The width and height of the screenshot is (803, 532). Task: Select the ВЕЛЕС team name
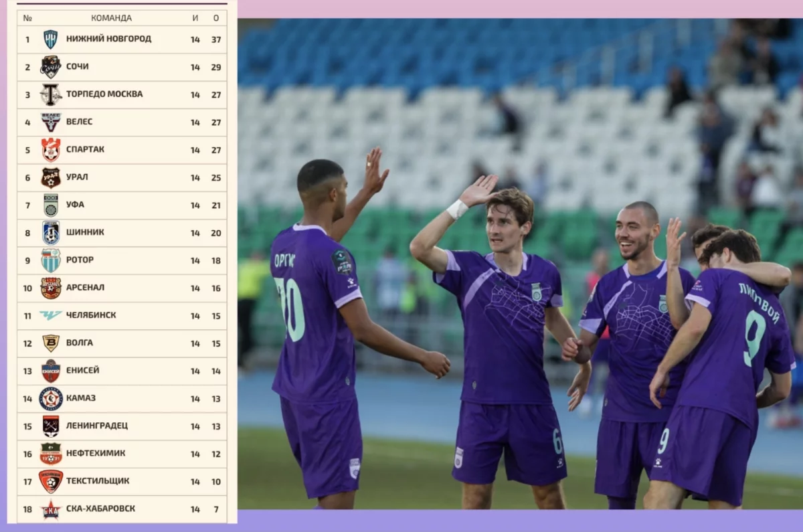click(79, 122)
